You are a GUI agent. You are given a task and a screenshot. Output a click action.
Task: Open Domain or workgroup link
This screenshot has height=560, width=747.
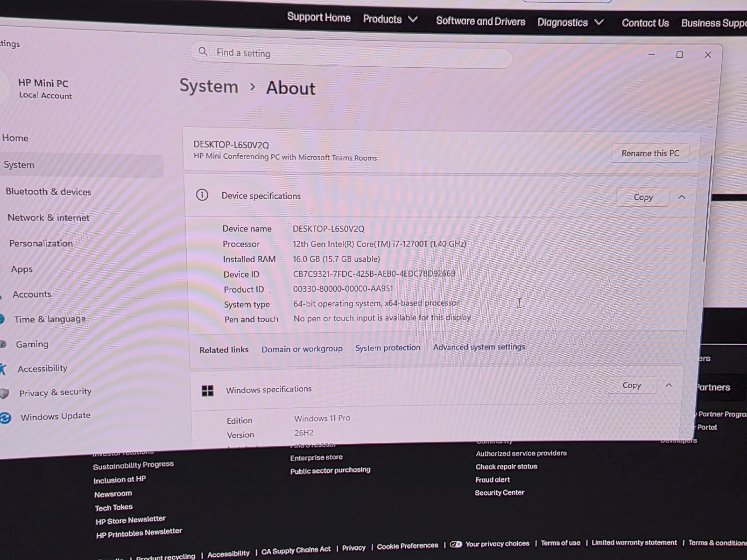click(302, 349)
